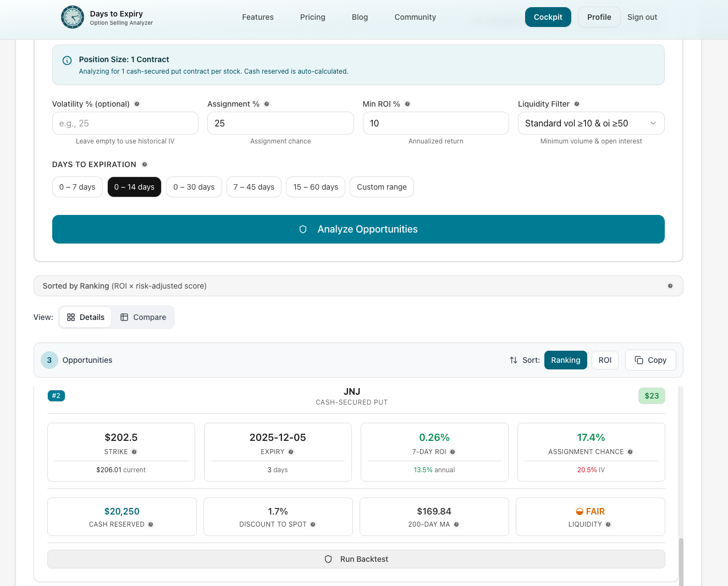Click help icon in Sorted by Ranking bar
The width and height of the screenshot is (728, 586).
pyautogui.click(x=670, y=286)
